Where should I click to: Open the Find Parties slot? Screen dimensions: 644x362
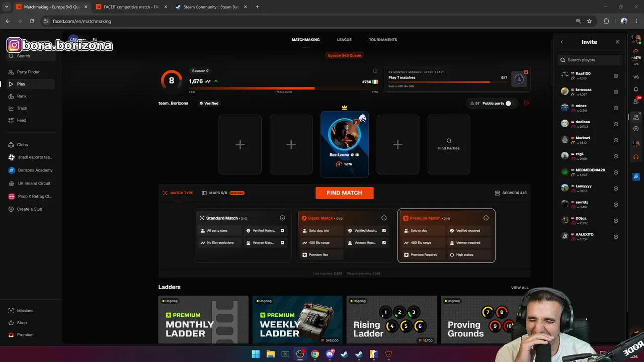click(449, 144)
